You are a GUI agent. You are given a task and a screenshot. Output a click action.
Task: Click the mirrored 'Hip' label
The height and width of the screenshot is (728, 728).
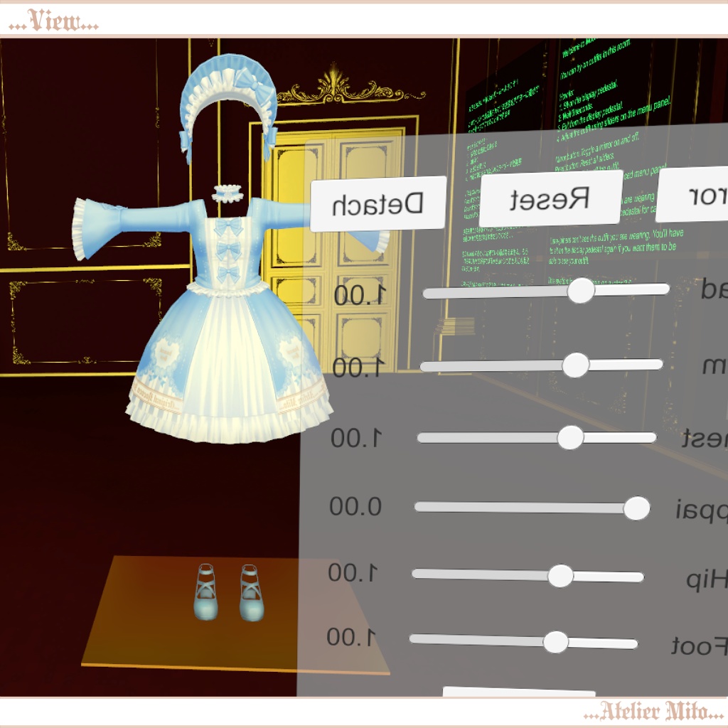[x=707, y=580]
